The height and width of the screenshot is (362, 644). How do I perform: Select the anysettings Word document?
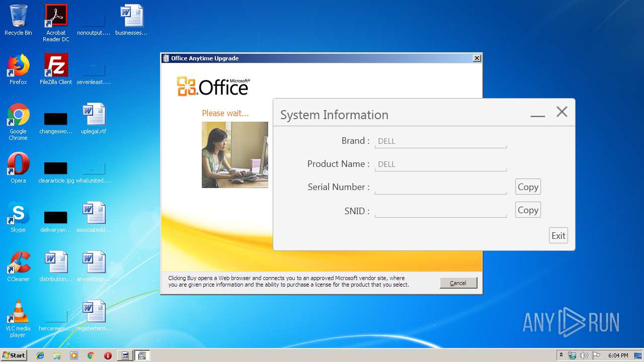pos(94,266)
